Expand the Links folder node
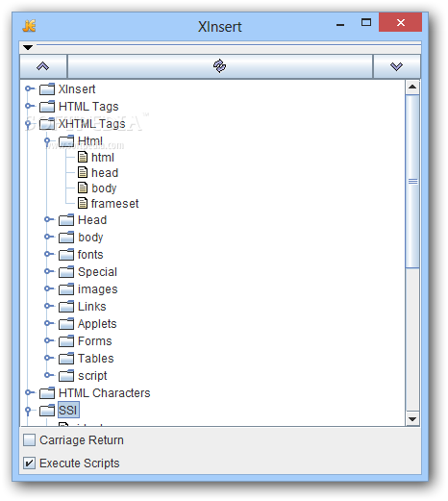Screen dimensions: 448x501 (49, 306)
